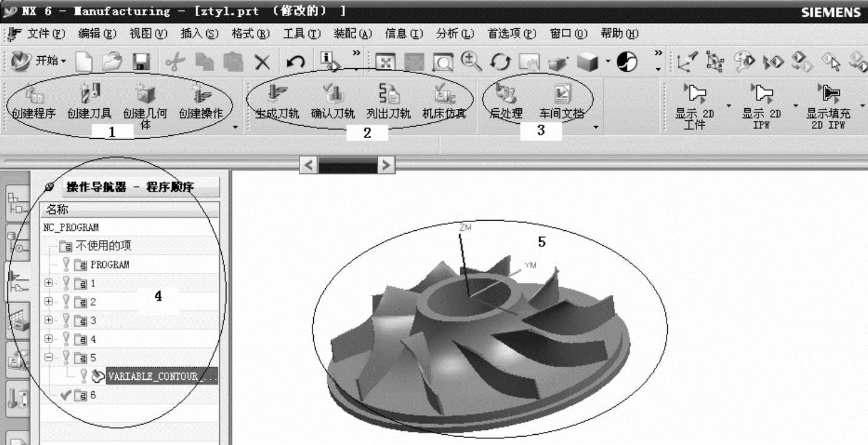Click the Cut scissors icon

click(x=175, y=62)
